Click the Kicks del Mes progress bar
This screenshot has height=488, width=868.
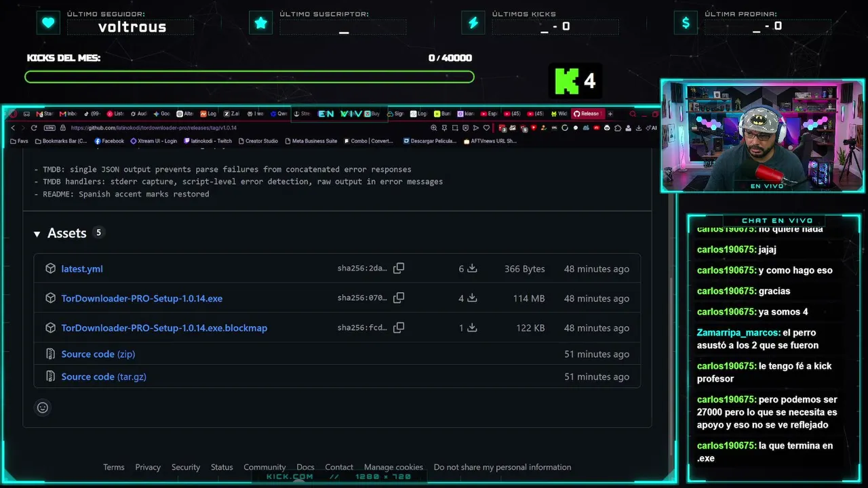[249, 77]
